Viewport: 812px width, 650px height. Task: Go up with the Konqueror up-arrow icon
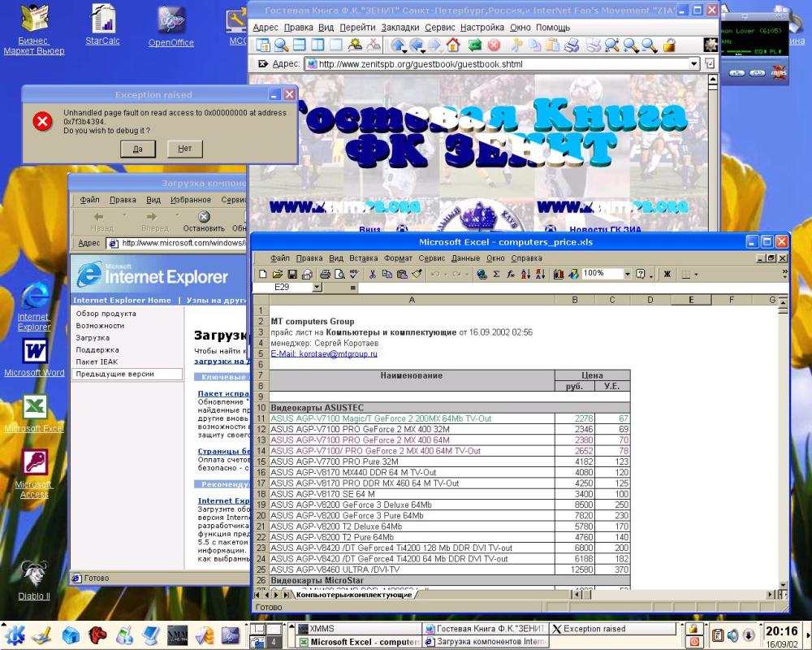pyautogui.click(x=398, y=45)
